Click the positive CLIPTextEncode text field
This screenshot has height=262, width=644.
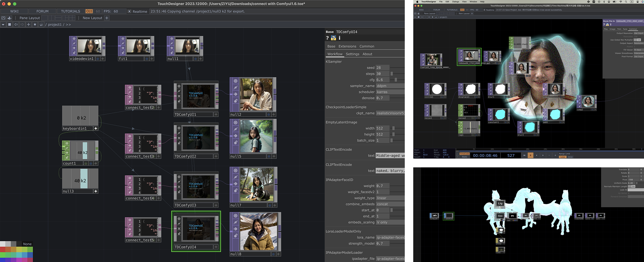[390, 156]
